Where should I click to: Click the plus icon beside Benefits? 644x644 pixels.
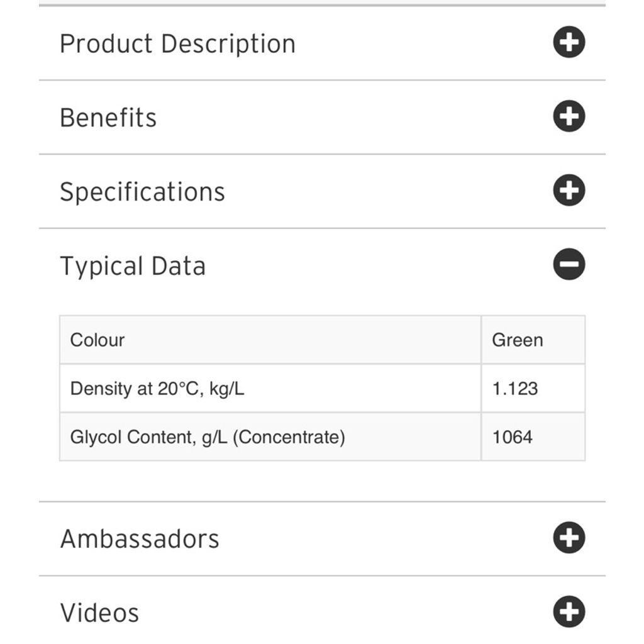pos(569,116)
